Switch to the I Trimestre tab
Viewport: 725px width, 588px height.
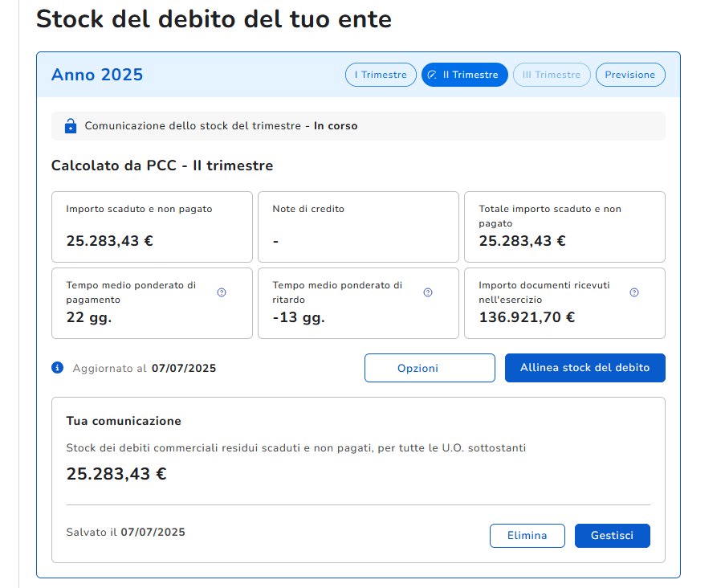coord(381,75)
